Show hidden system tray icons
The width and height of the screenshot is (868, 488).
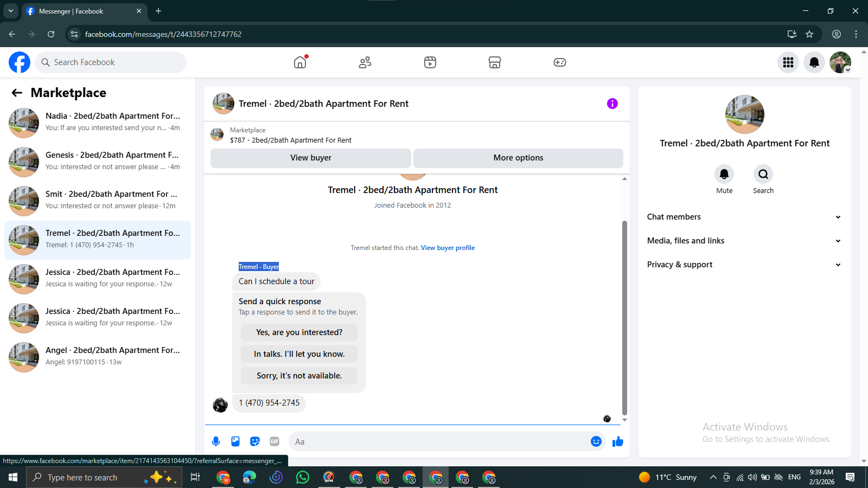tap(713, 477)
